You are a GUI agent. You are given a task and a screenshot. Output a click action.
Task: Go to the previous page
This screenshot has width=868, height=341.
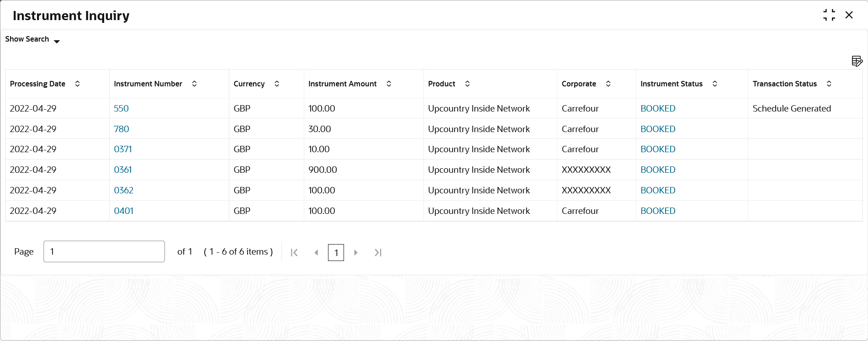(316, 252)
